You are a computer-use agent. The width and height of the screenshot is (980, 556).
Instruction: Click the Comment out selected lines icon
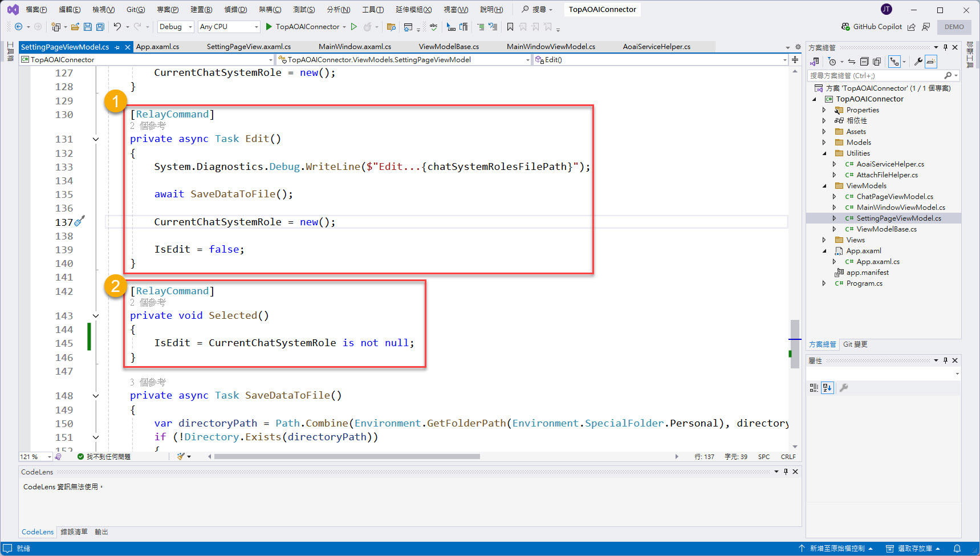pos(481,27)
